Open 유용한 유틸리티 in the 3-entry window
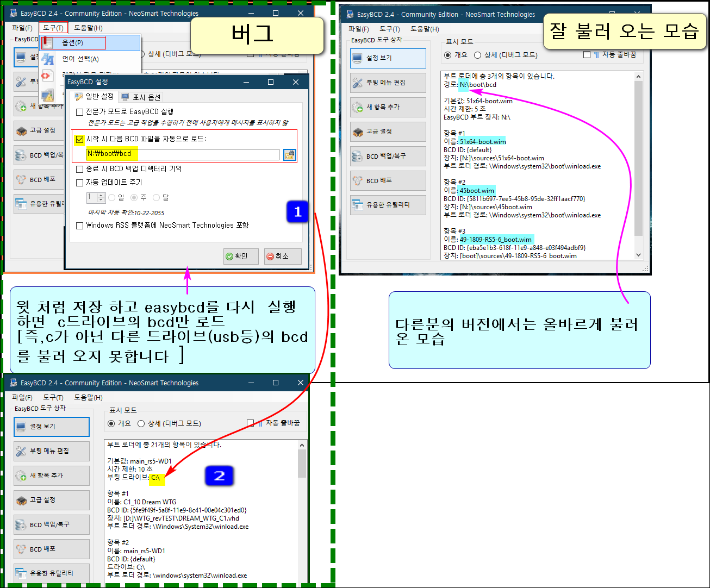 388,205
